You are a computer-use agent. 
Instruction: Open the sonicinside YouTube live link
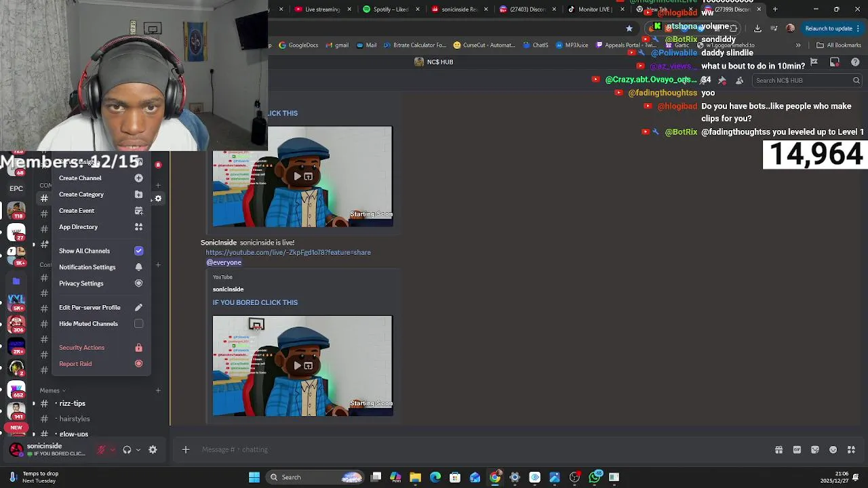pos(288,252)
